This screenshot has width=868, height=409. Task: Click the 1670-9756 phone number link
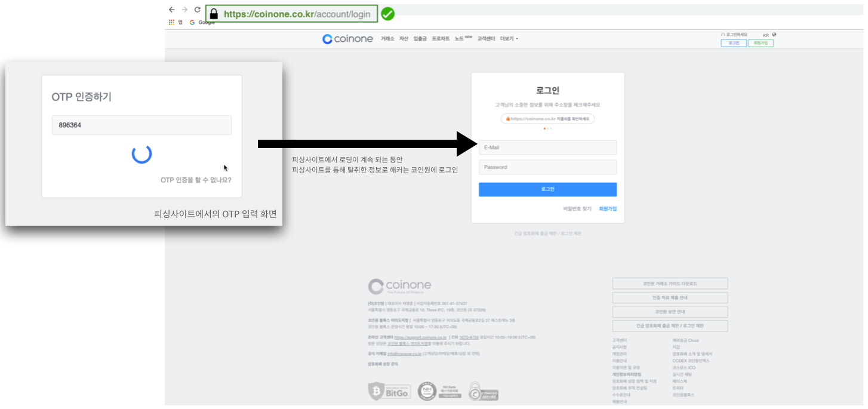point(469,337)
